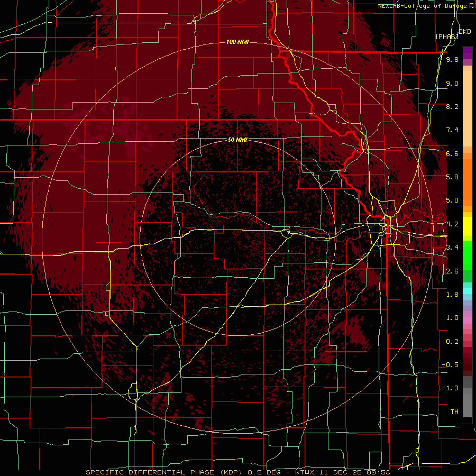Click the "8.2" value on the color scale

(x=452, y=106)
